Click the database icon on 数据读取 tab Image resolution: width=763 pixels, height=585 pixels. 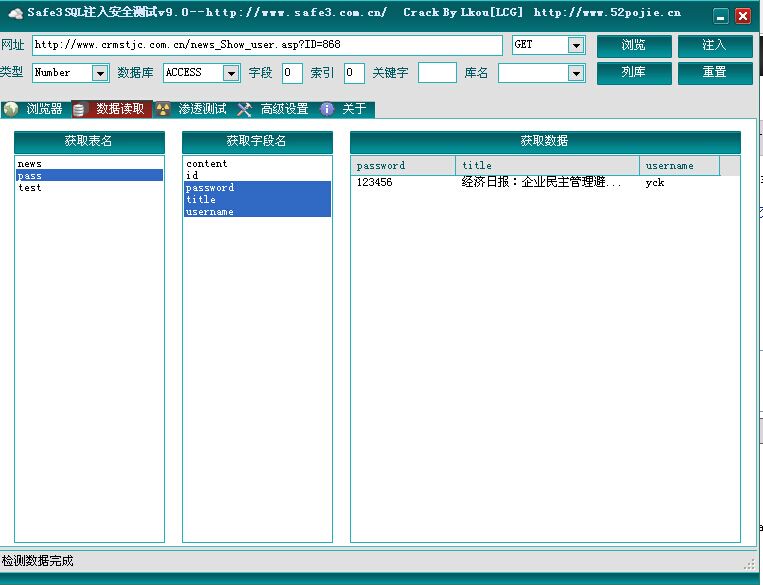79,110
